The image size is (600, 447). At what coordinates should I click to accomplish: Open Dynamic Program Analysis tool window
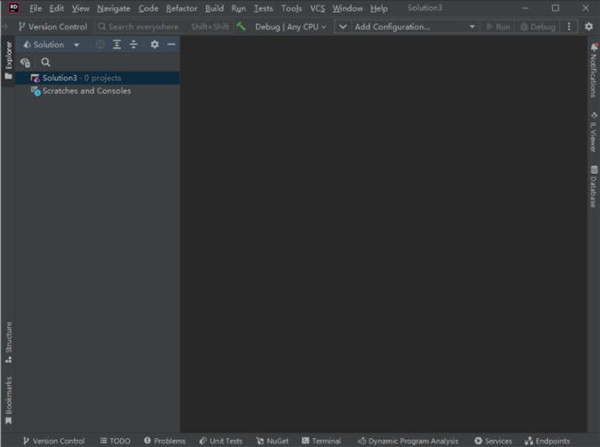[408, 441]
